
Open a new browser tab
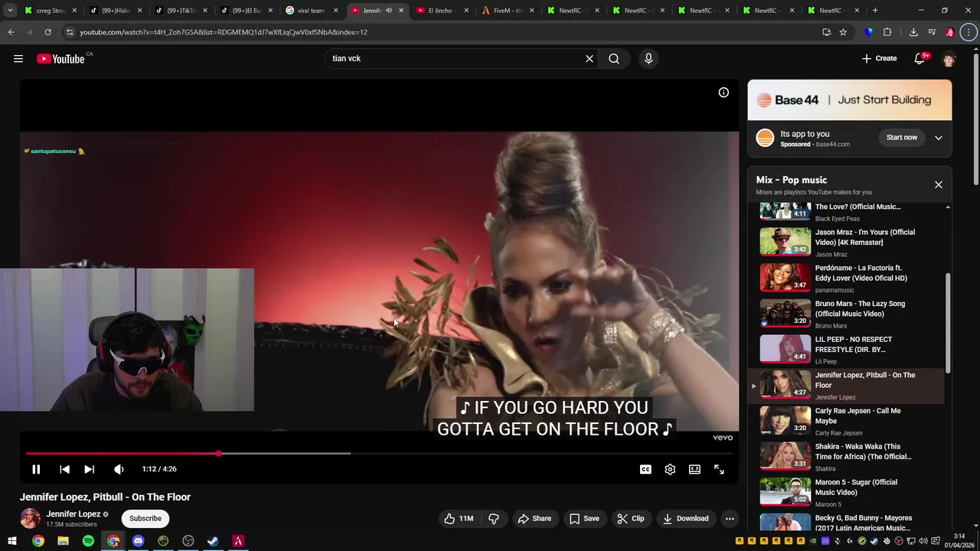coord(875,11)
